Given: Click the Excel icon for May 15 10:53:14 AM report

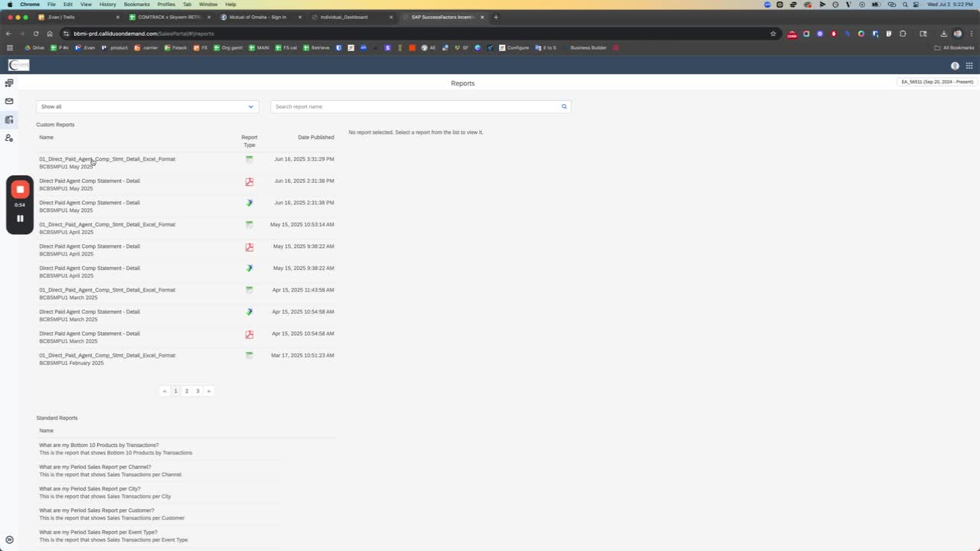Looking at the screenshot, I should coord(249,225).
